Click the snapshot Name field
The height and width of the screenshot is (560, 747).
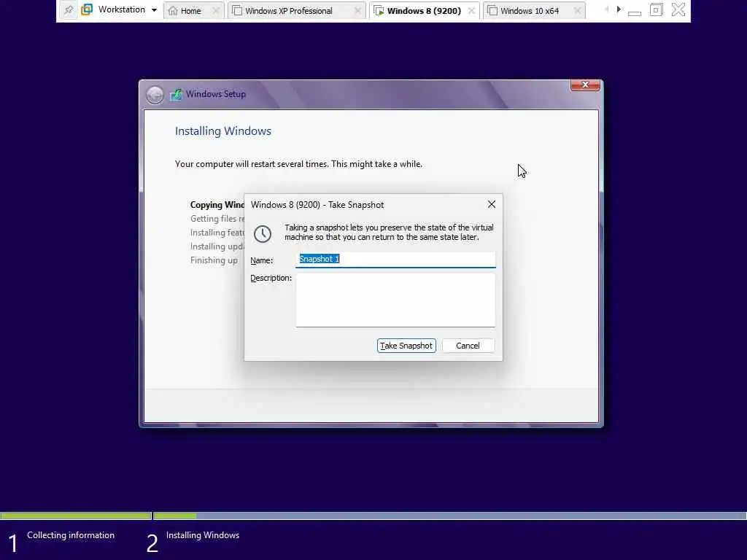click(395, 260)
